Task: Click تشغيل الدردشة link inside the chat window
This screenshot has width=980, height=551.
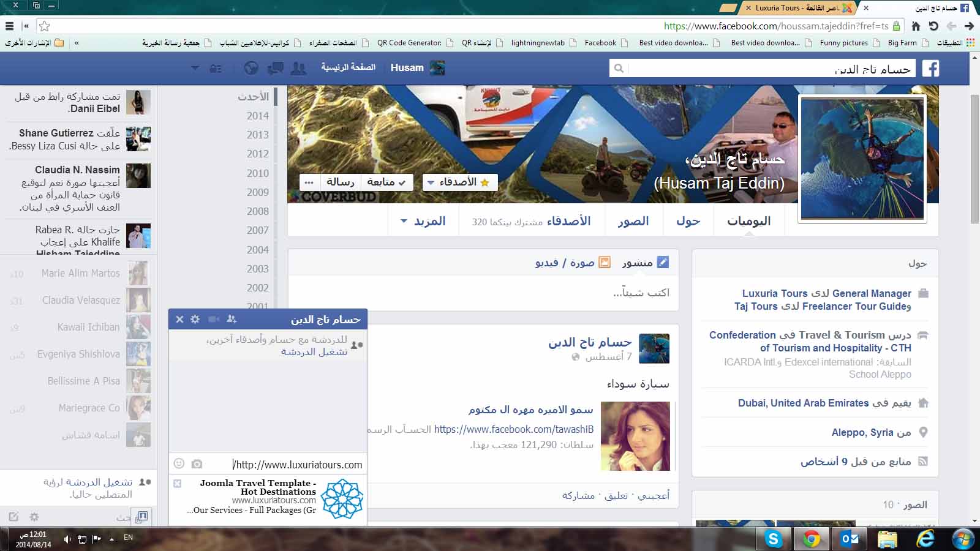Action: point(314,351)
